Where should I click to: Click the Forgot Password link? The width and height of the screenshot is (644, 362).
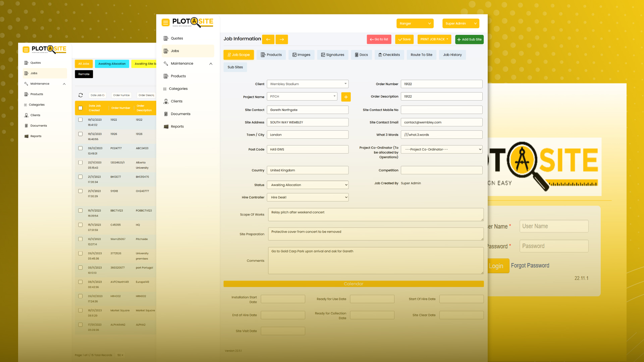530,265
